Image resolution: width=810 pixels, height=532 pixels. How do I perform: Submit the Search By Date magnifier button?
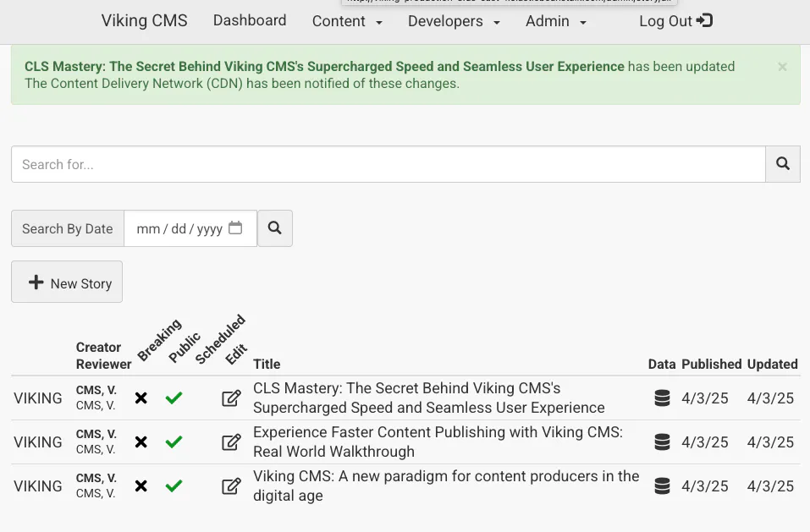click(x=275, y=228)
